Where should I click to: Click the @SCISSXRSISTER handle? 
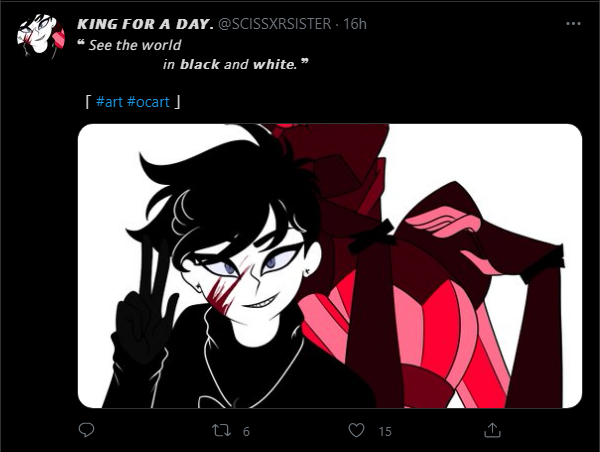point(274,24)
